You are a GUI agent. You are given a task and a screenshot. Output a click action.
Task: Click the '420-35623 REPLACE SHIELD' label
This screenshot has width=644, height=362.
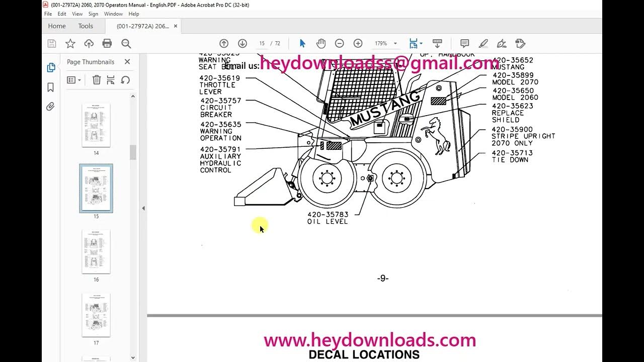pyautogui.click(x=512, y=113)
